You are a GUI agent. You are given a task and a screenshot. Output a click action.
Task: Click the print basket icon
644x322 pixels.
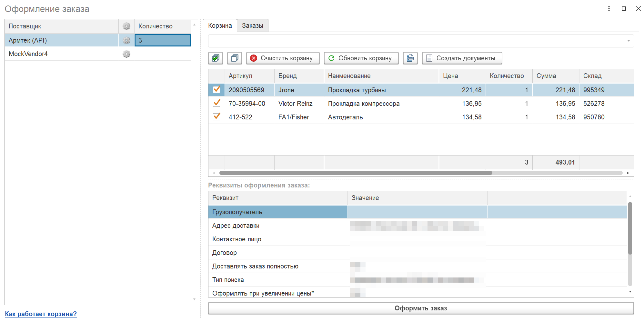[x=410, y=58]
